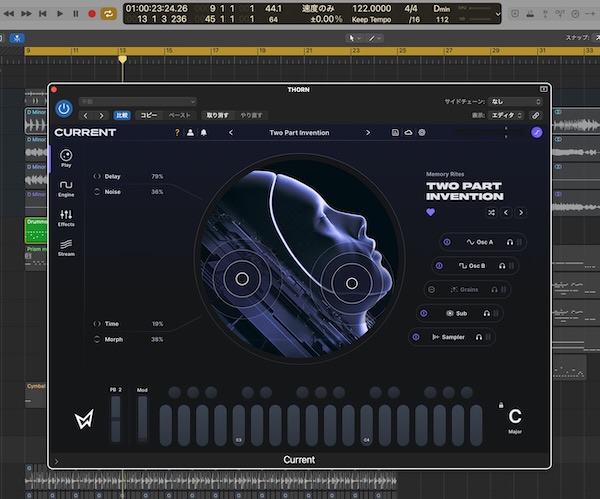Screen dimensions: 600x499
Task: Previous preset arrow next to shuffle icon
Action: pos(506,212)
